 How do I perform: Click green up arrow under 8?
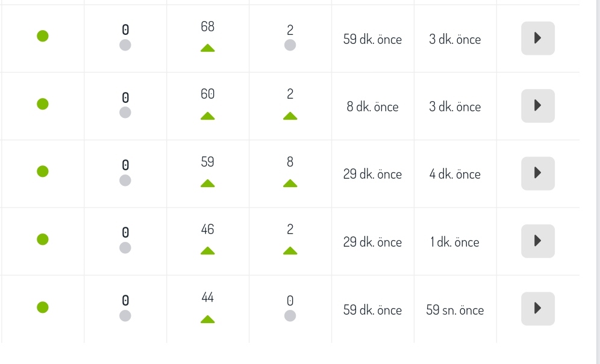[290, 184]
